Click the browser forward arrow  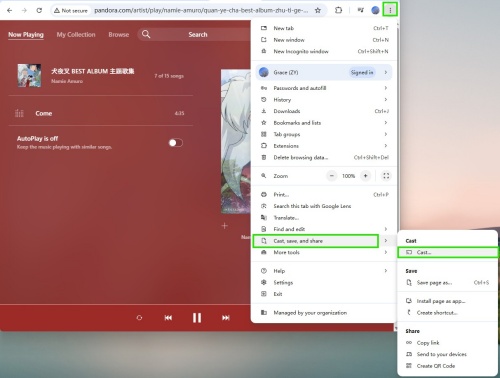24,10
